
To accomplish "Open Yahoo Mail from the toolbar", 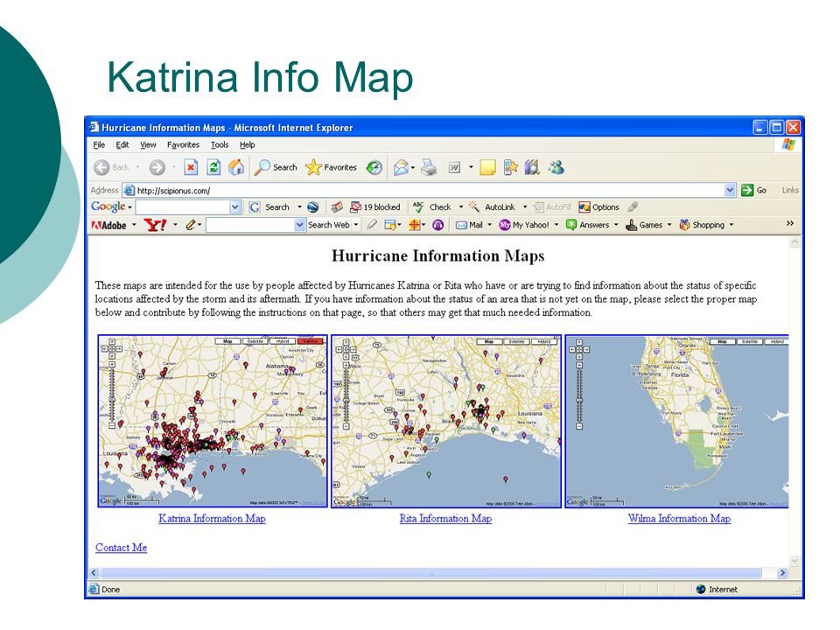I will click(469, 225).
